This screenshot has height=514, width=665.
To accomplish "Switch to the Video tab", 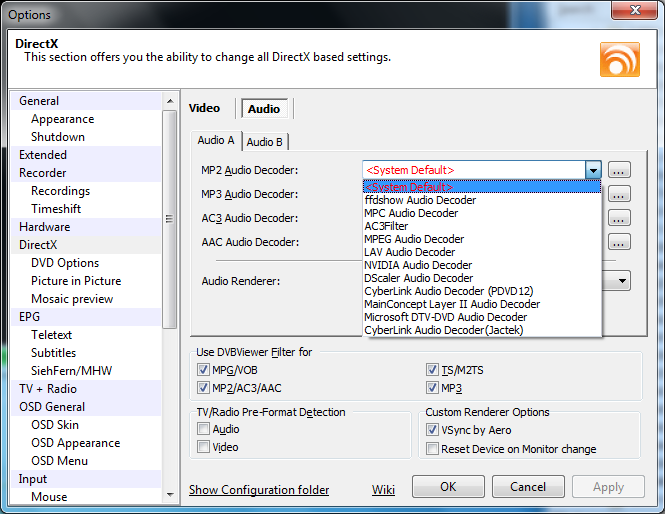I will 204,108.
